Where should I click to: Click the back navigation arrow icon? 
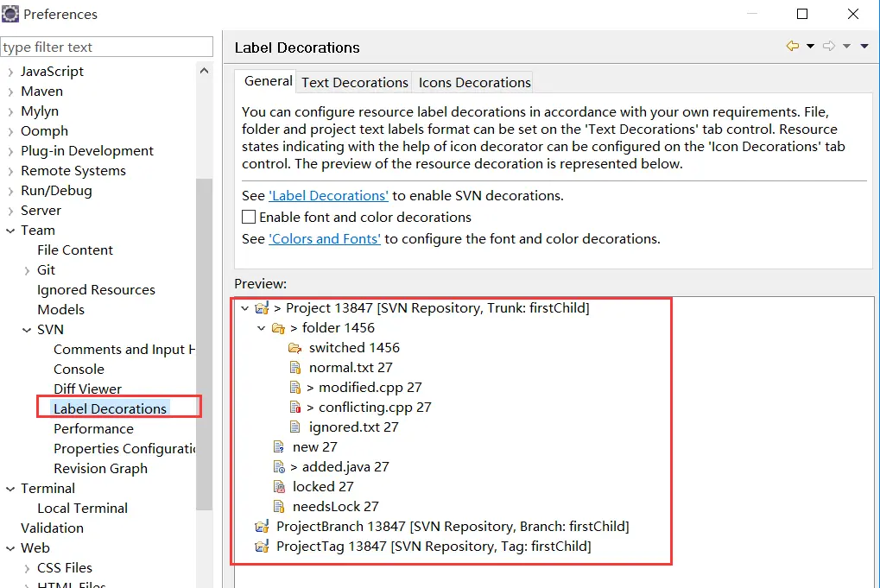click(x=793, y=46)
